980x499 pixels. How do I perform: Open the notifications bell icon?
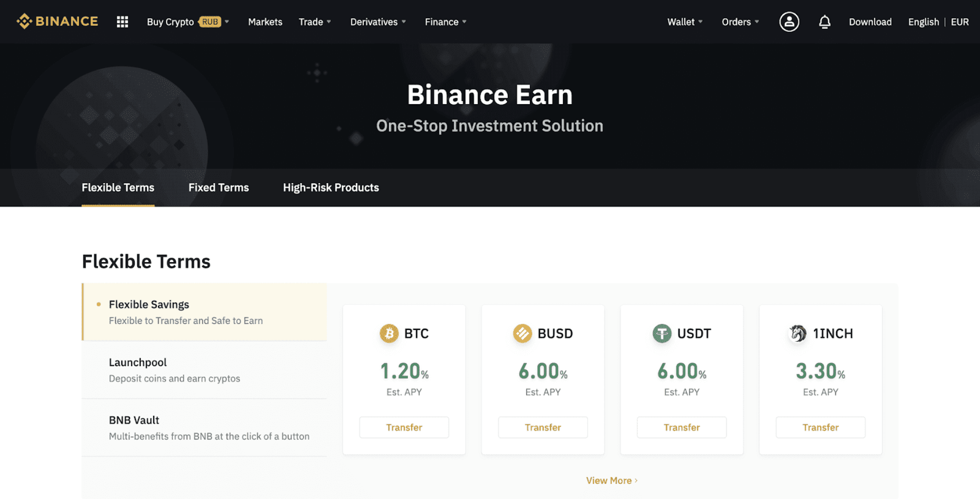tap(825, 21)
